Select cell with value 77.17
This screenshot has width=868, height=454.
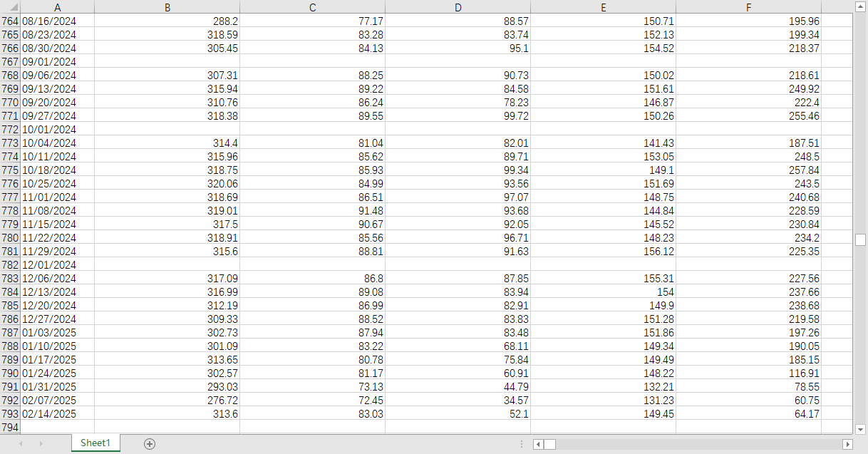pos(312,21)
